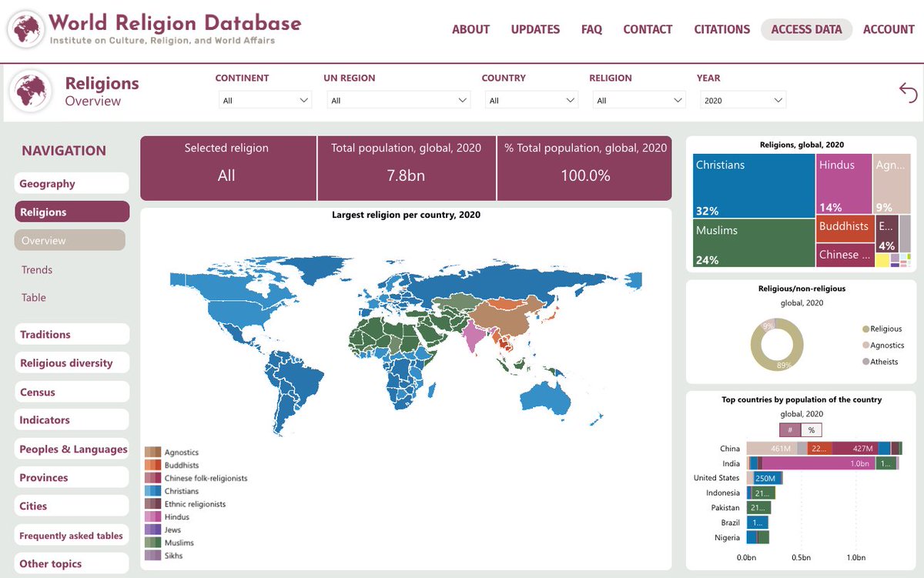Open the Census section

click(72, 392)
